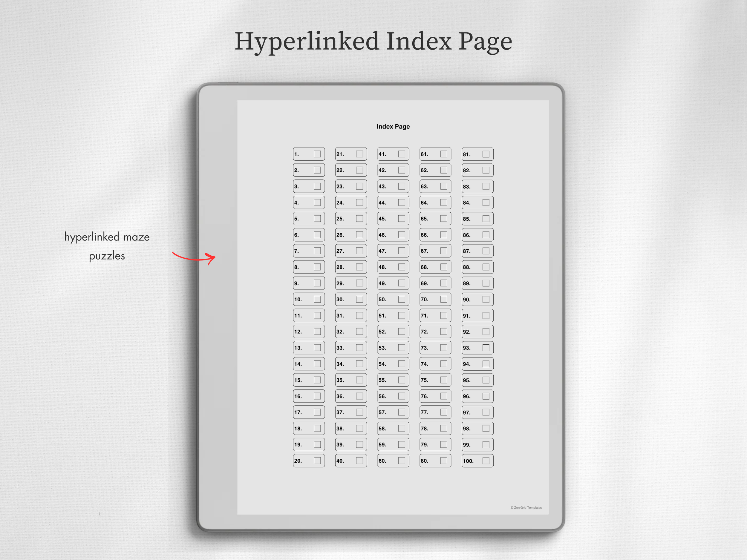Go to entry 16.
Image resolution: width=747 pixels, height=560 pixels.
(309, 396)
